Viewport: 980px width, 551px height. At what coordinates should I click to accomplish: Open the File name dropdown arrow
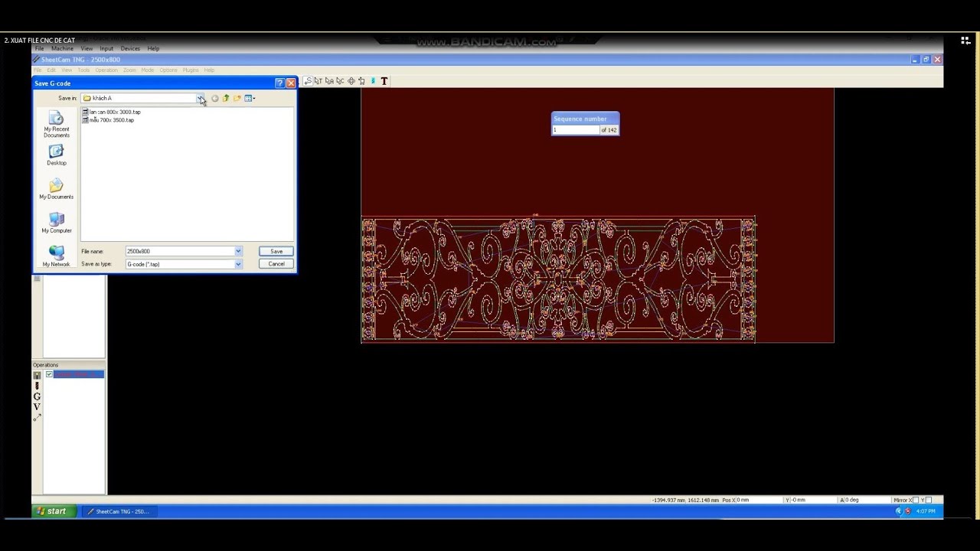pyautogui.click(x=238, y=251)
